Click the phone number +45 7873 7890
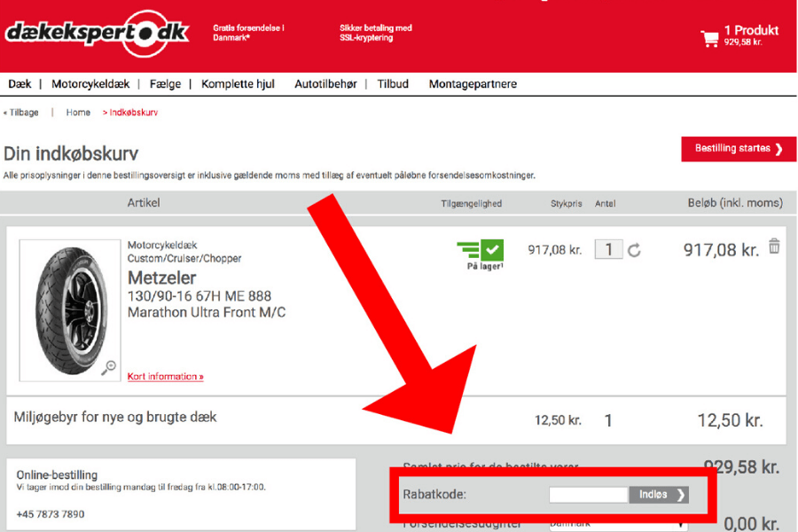The image size is (798, 532). [51, 514]
